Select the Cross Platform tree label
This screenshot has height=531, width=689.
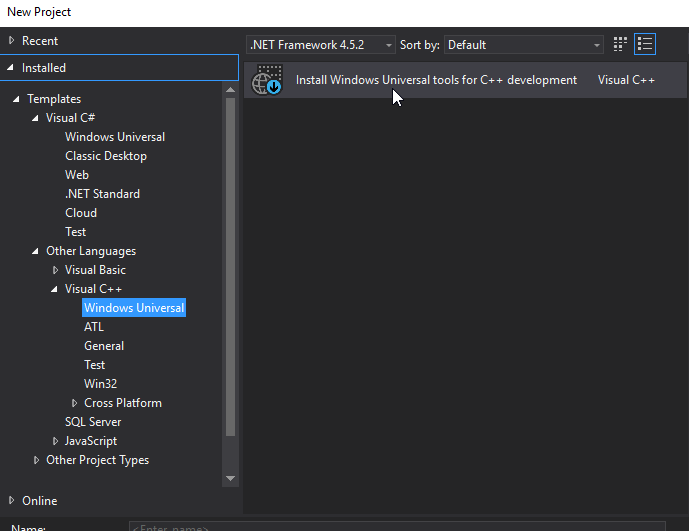123,403
